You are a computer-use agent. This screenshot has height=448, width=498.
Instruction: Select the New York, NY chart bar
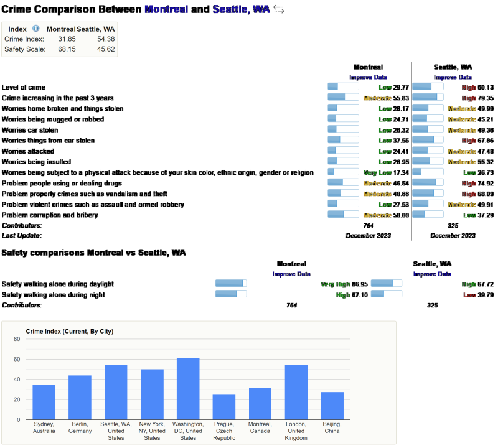coord(152,394)
